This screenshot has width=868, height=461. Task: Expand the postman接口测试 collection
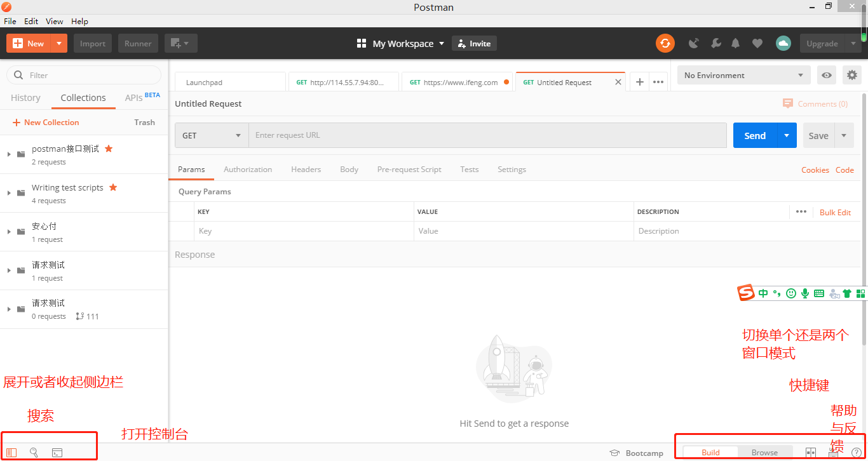tap(9, 154)
